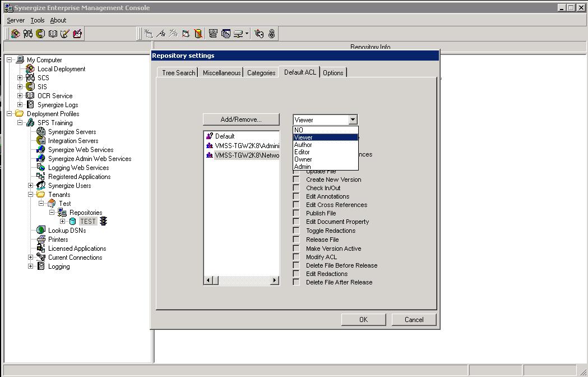The width and height of the screenshot is (588, 377).
Task: Enable the Delete File After Release checkbox
Action: pos(297,282)
